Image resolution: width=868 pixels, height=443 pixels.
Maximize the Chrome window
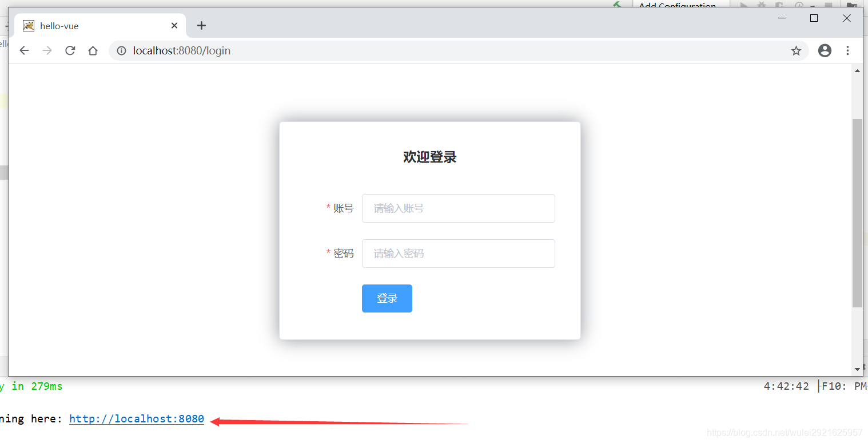point(814,18)
